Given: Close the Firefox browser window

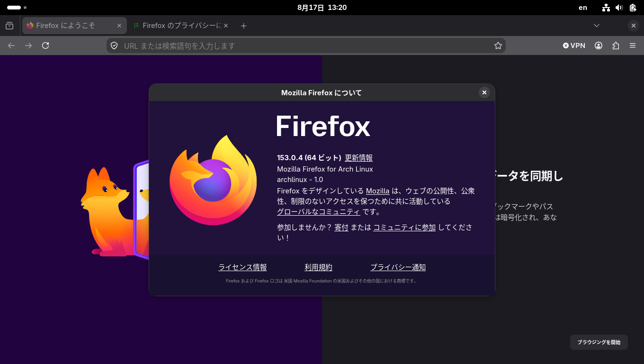Looking at the screenshot, I should [x=633, y=26].
